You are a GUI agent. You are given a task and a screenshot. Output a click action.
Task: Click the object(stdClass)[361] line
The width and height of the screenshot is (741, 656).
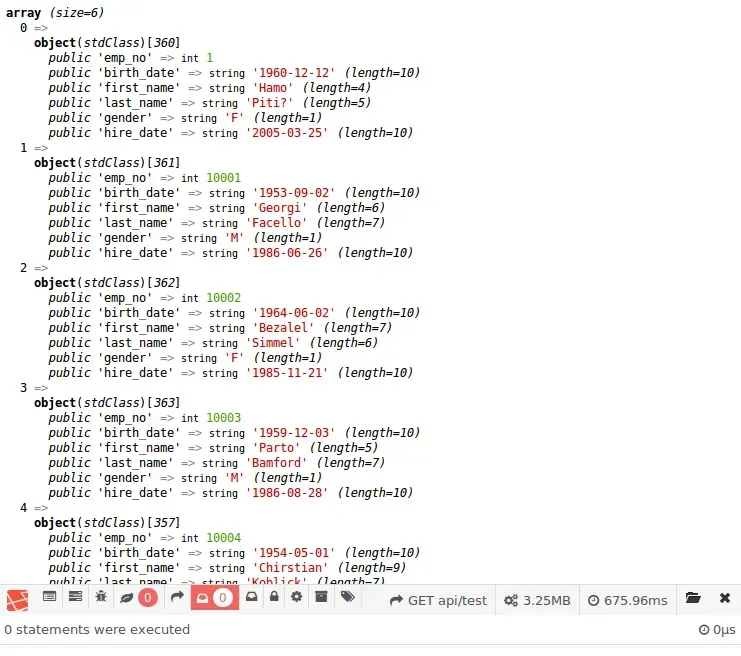[107, 163]
